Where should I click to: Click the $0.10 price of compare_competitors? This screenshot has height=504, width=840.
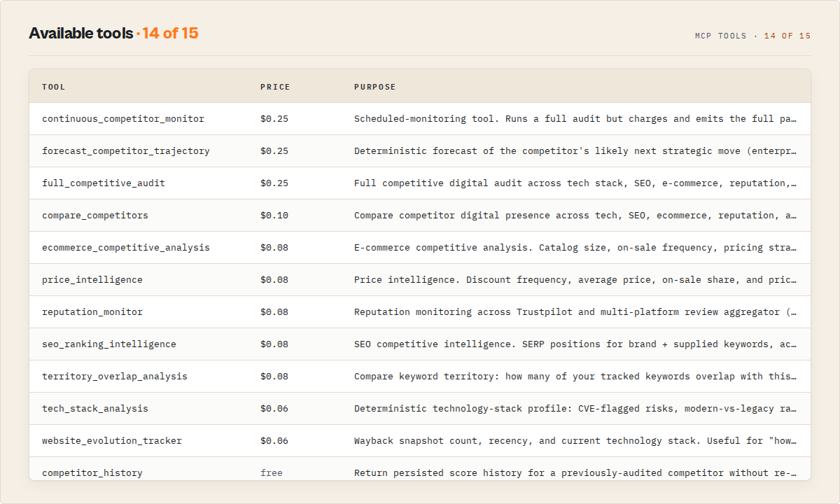click(274, 216)
